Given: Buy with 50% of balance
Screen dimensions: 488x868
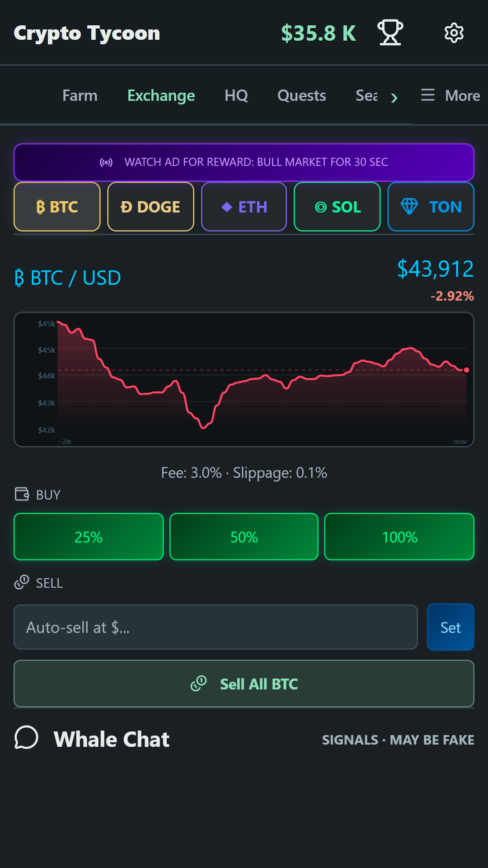Looking at the screenshot, I should [244, 537].
